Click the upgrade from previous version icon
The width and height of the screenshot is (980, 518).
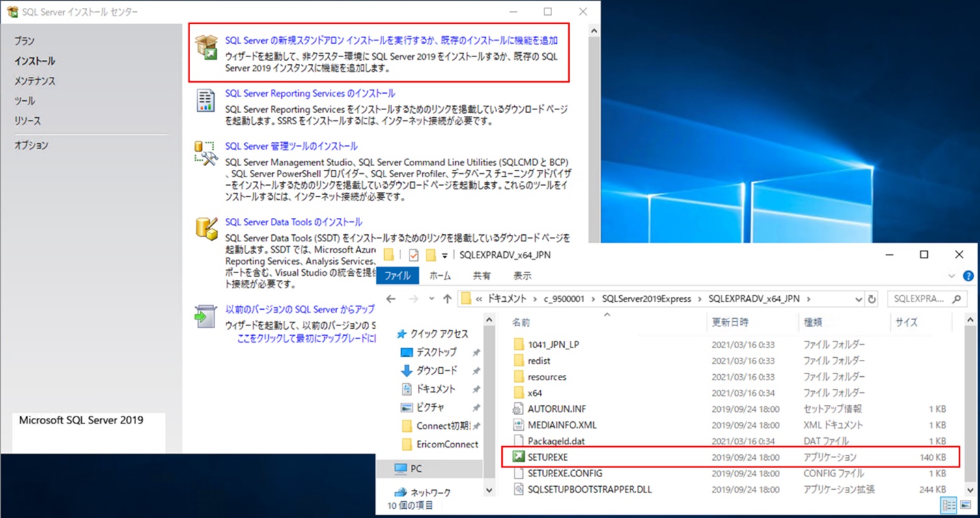(206, 316)
